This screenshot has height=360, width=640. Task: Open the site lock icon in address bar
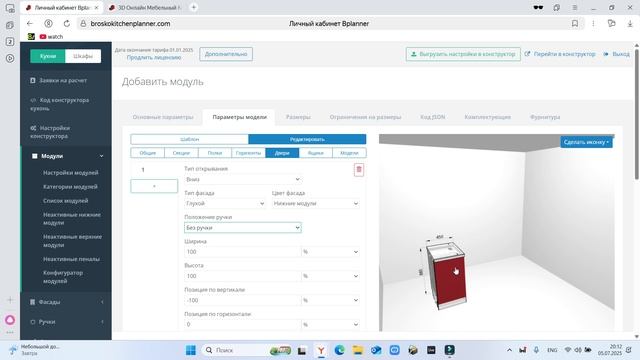(x=83, y=24)
